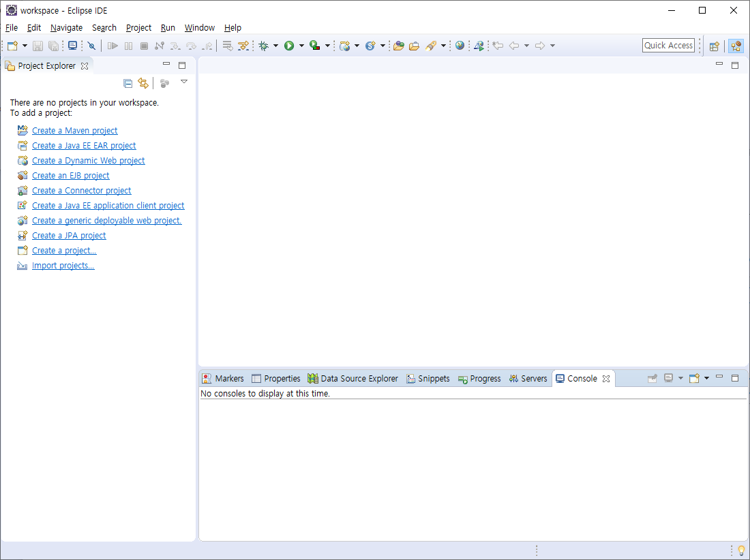Switch to the Markers tab

point(223,378)
